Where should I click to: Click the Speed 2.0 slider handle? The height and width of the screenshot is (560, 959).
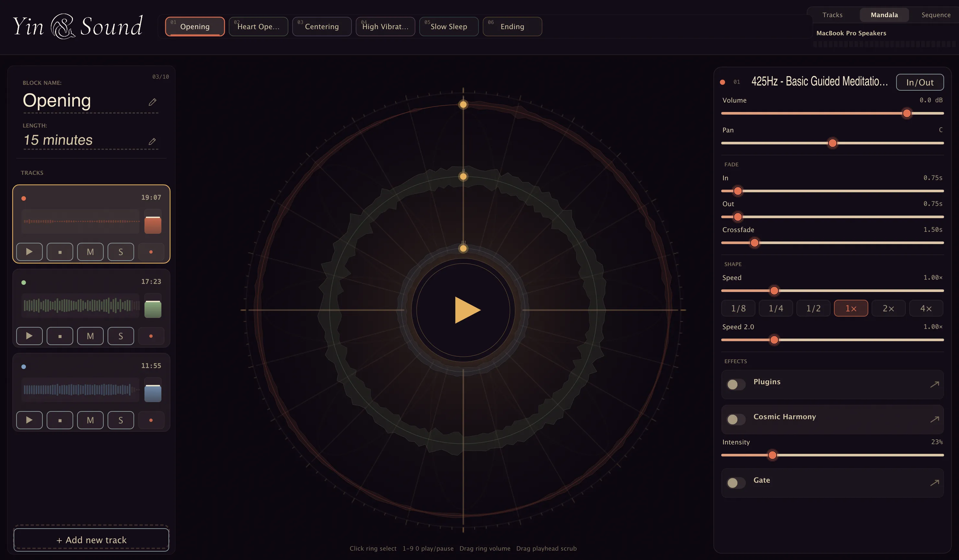tap(774, 340)
